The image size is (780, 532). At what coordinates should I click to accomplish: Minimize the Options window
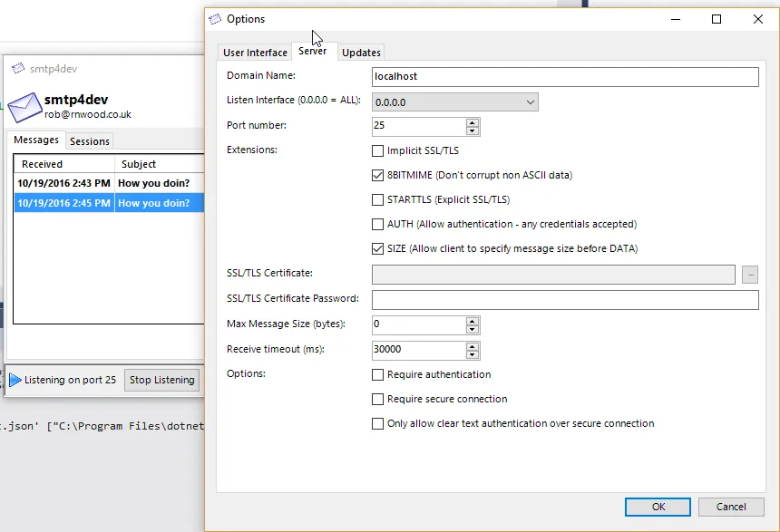click(676, 19)
